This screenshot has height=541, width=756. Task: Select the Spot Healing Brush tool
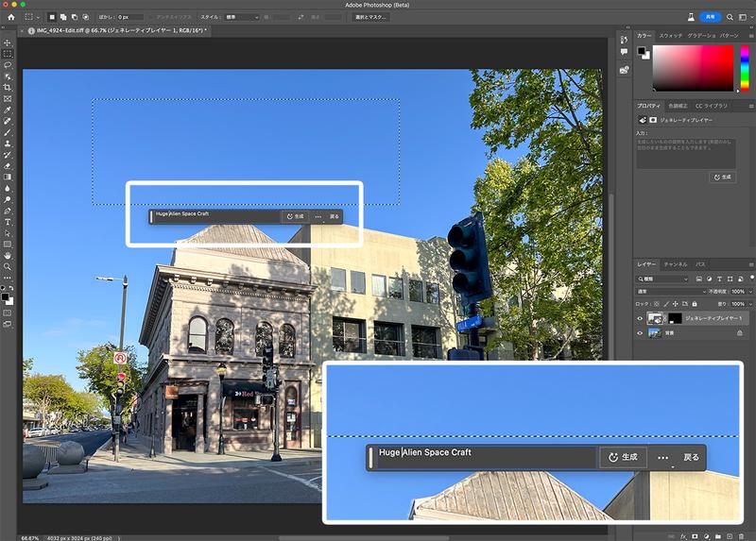8,121
